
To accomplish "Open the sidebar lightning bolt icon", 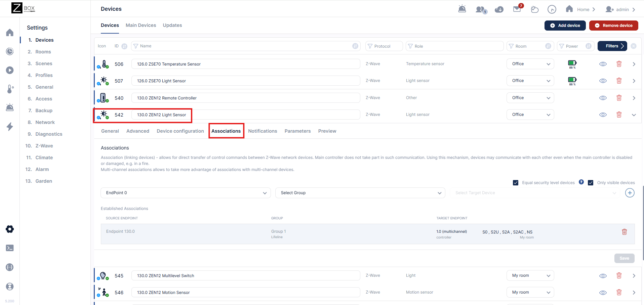I will [x=10, y=126].
